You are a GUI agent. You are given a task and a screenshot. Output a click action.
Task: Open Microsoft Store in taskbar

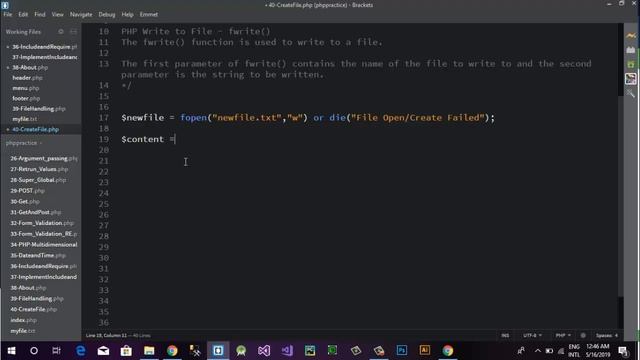[x=126, y=351]
